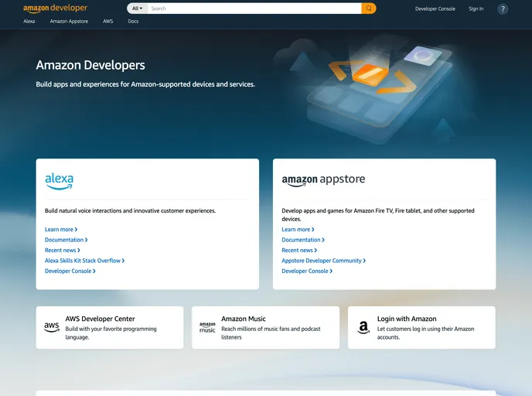This screenshot has height=396, width=532.
Task: Open the Alexa nav menu item
Action: (x=29, y=21)
